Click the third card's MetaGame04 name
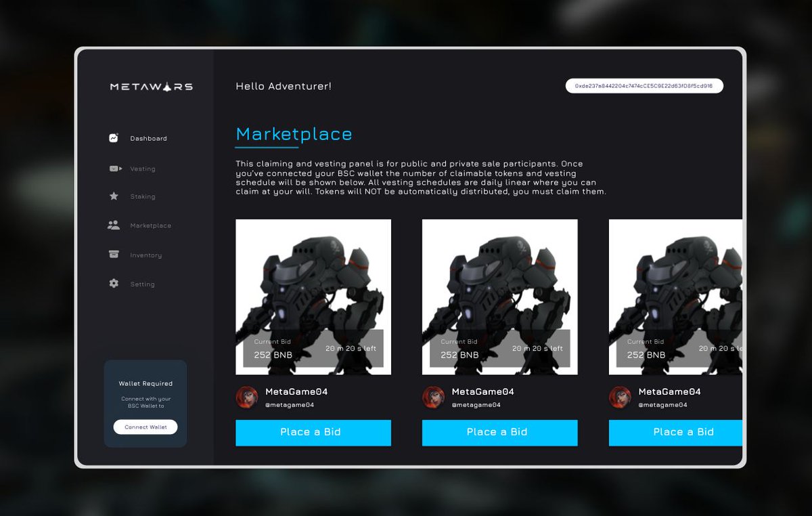Screen dimensions: 812x516 (x=670, y=391)
